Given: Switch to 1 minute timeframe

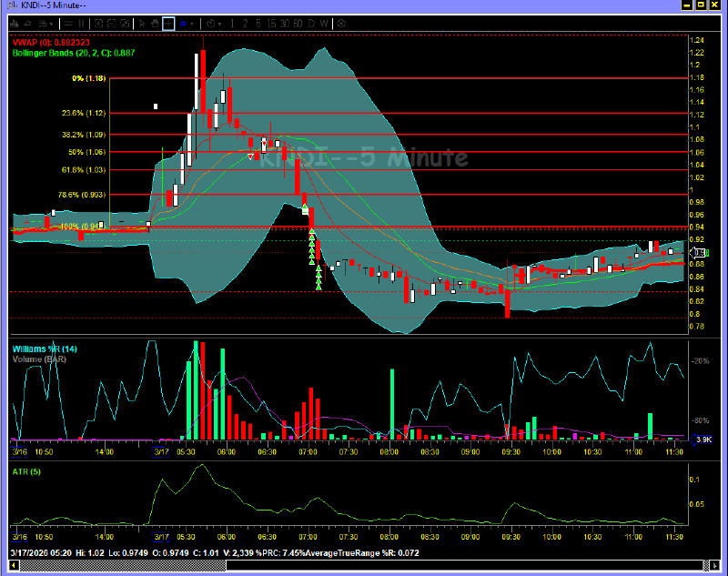Looking at the screenshot, I should pyautogui.click(x=232, y=24).
